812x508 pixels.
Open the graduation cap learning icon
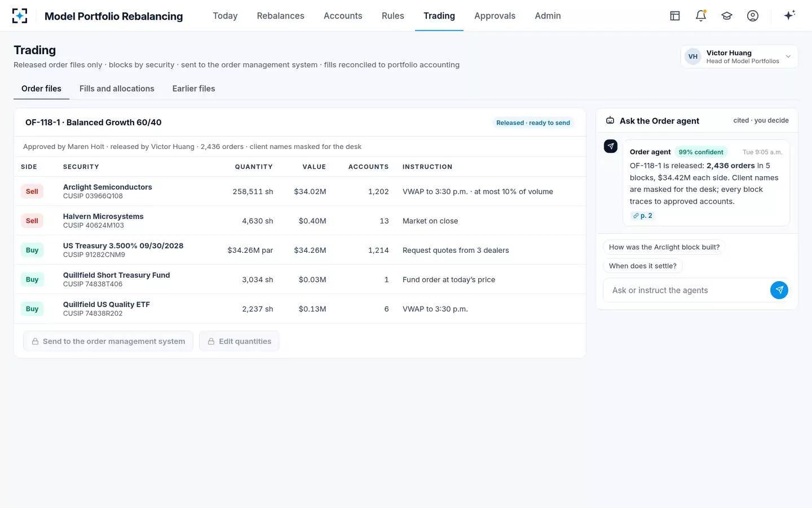727,16
